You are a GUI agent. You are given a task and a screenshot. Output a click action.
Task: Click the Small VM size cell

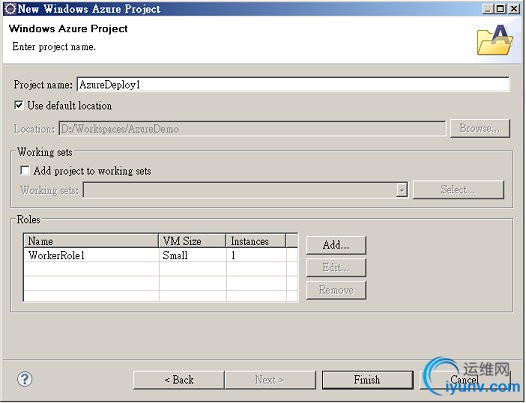click(192, 255)
